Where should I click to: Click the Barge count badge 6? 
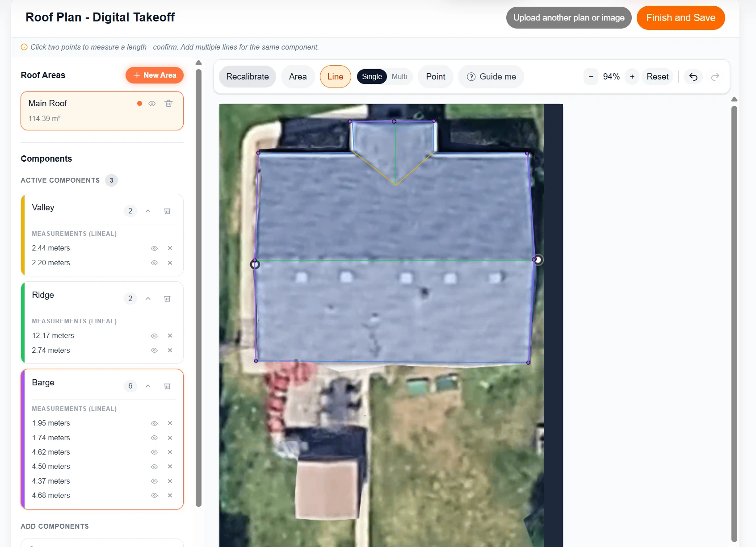(x=130, y=386)
